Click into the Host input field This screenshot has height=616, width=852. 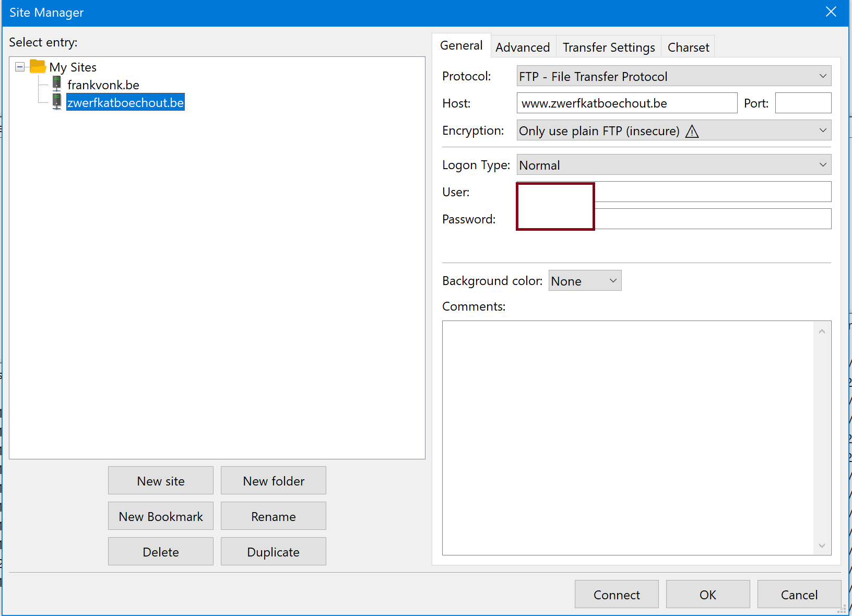click(627, 103)
